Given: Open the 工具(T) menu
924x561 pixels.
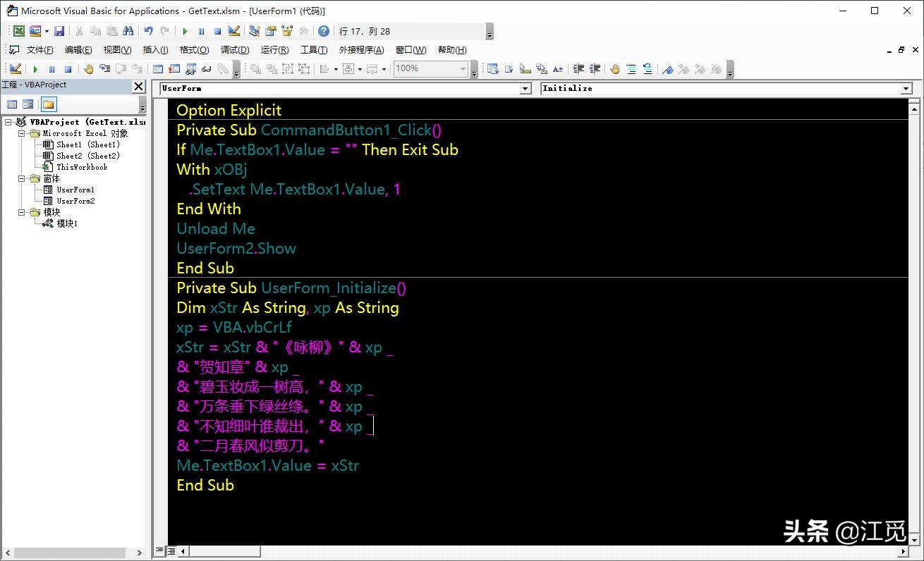Looking at the screenshot, I should point(314,50).
